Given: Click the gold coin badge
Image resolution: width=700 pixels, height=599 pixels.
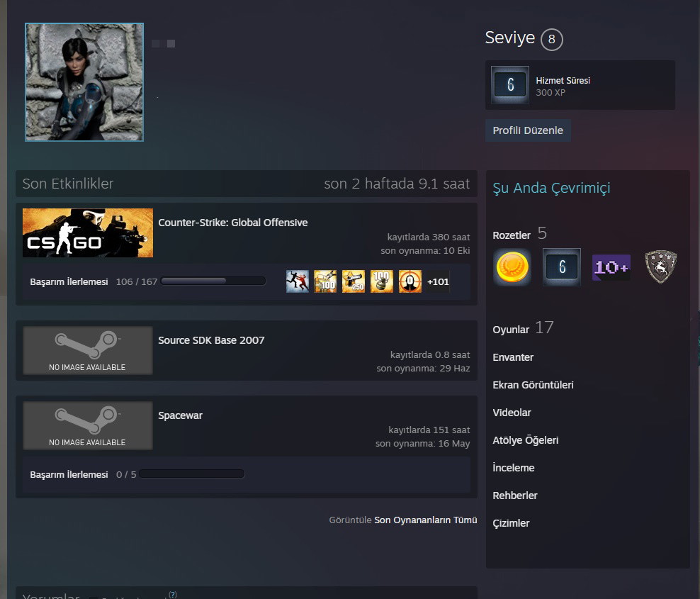Looking at the screenshot, I should pos(512,267).
